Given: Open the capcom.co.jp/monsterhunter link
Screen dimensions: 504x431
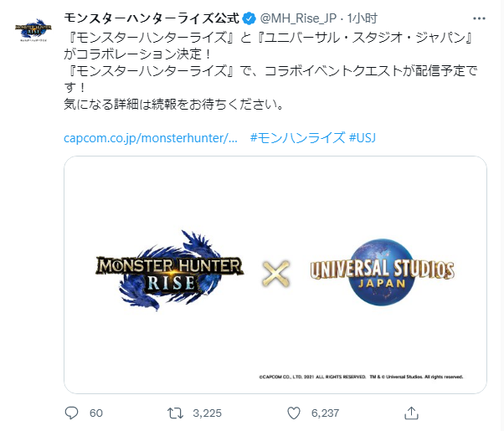Looking at the screenshot, I should pyautogui.click(x=151, y=138).
